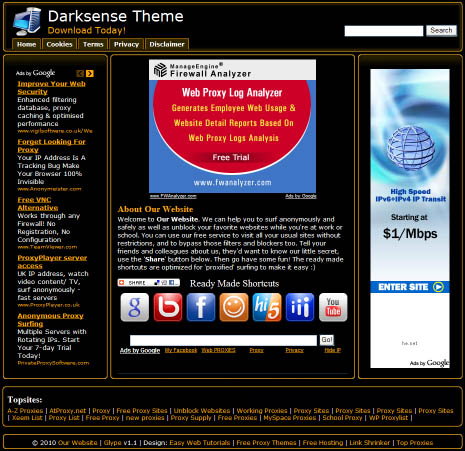Click Web PROXIES link under URL field

coord(218,350)
